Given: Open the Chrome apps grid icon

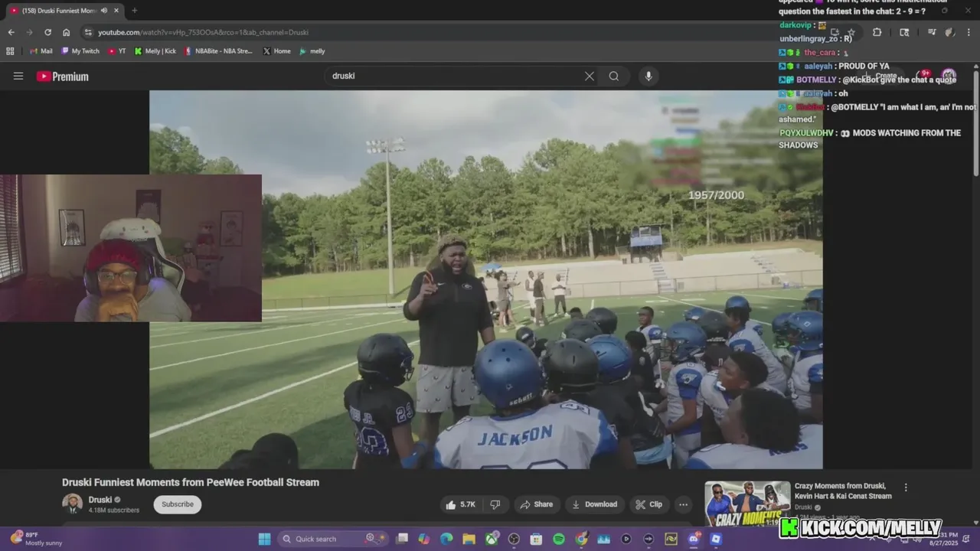Looking at the screenshot, I should coord(10,51).
